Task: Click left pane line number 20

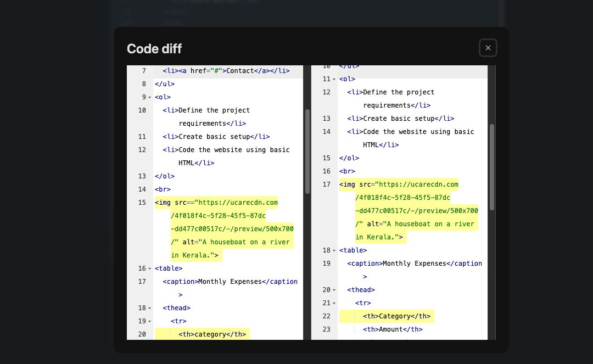Action: (x=142, y=334)
